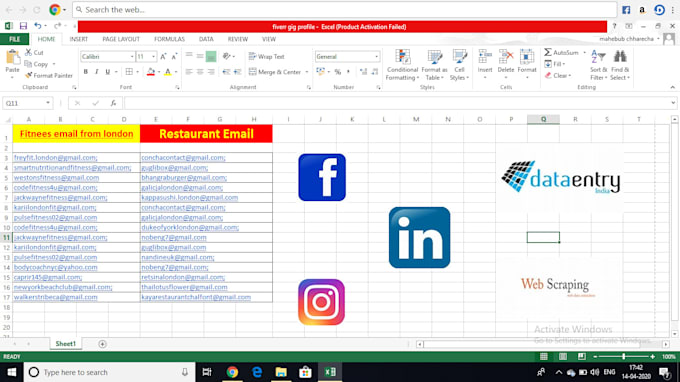This screenshot has height=382, width=680.
Task: Add a new sheet with plus button
Action: [x=102, y=344]
